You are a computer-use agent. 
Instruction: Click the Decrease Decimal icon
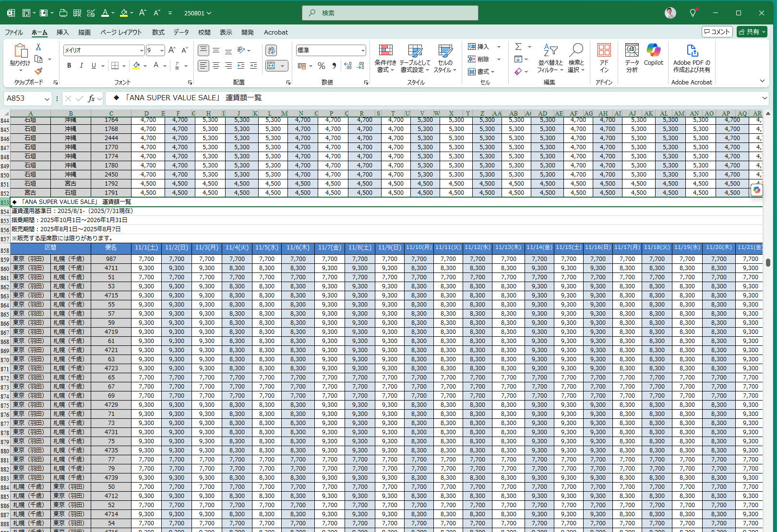coord(360,66)
